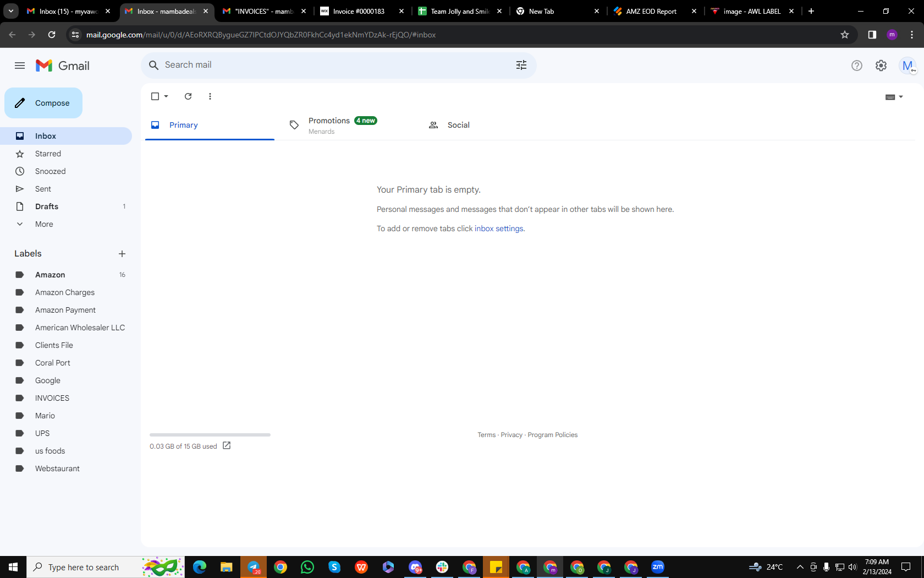Click the search magnifier icon
This screenshot has height=578, width=924.
tap(154, 65)
